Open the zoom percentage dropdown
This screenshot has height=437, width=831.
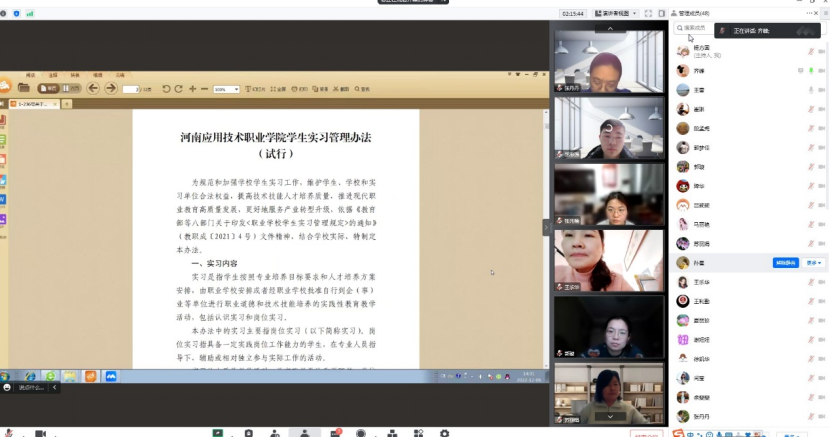[236, 89]
